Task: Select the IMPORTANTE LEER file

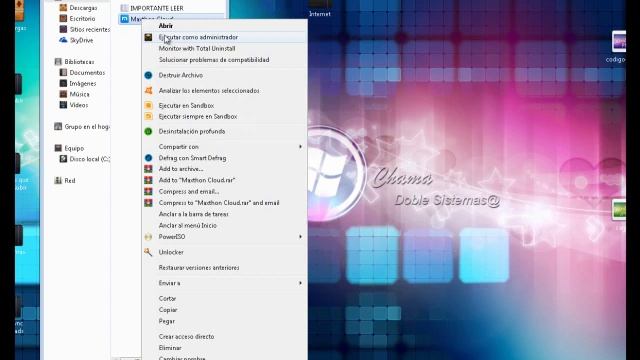Action: [x=157, y=8]
